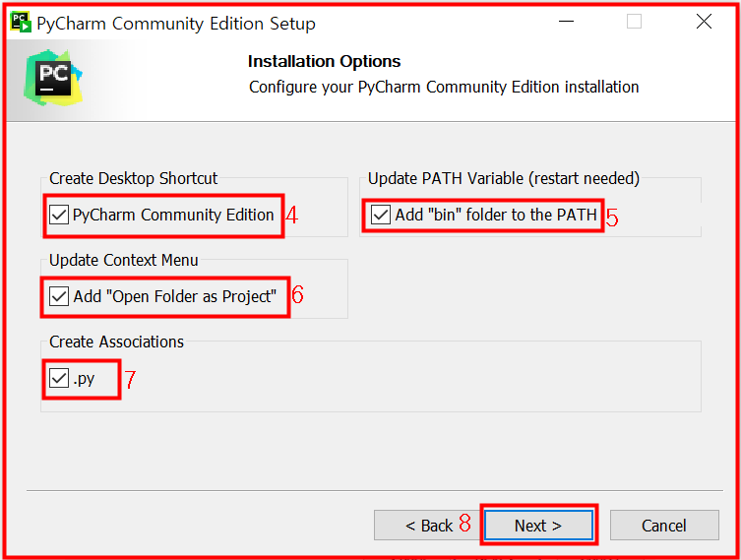Click the "Installation Options" heading
Viewport: 741px width, 560px height.
[324, 61]
